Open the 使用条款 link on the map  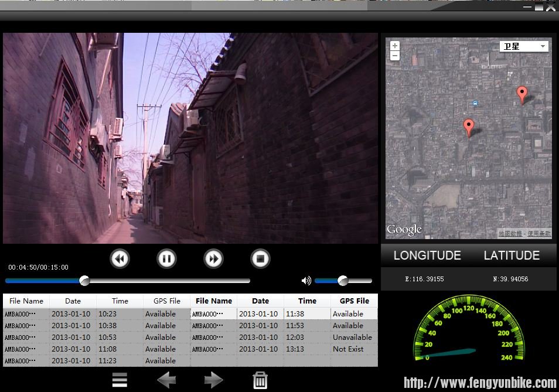[539, 234]
